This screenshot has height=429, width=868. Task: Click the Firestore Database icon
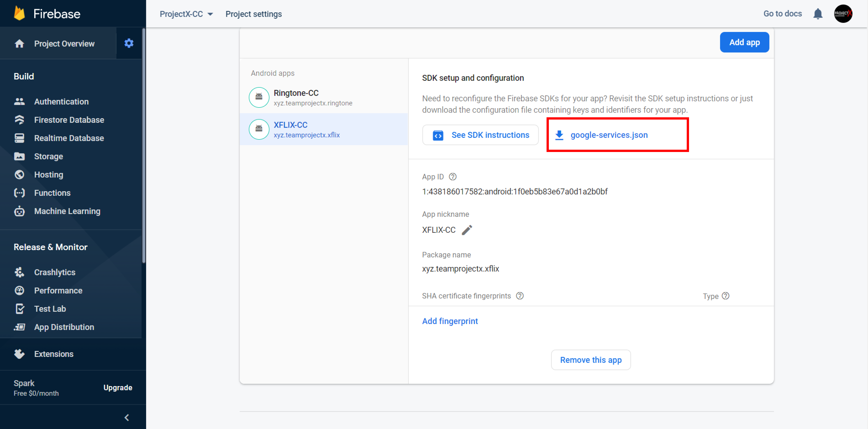pyautogui.click(x=19, y=120)
